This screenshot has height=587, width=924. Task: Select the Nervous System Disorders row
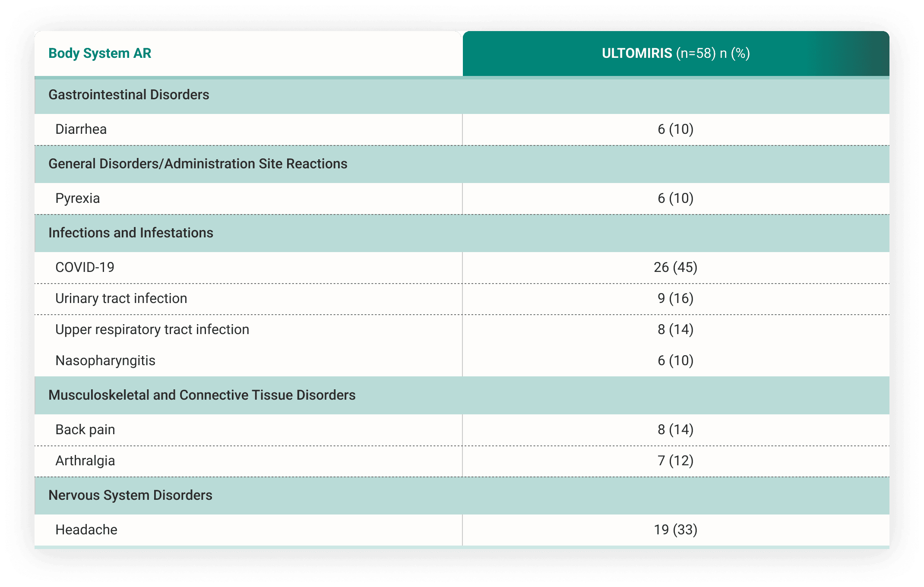130,495
